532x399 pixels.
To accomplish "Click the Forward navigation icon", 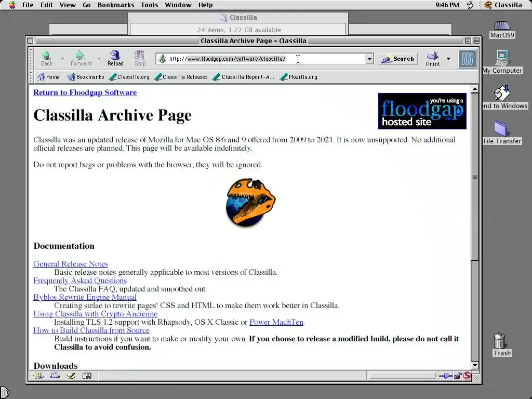I will pos(81,58).
